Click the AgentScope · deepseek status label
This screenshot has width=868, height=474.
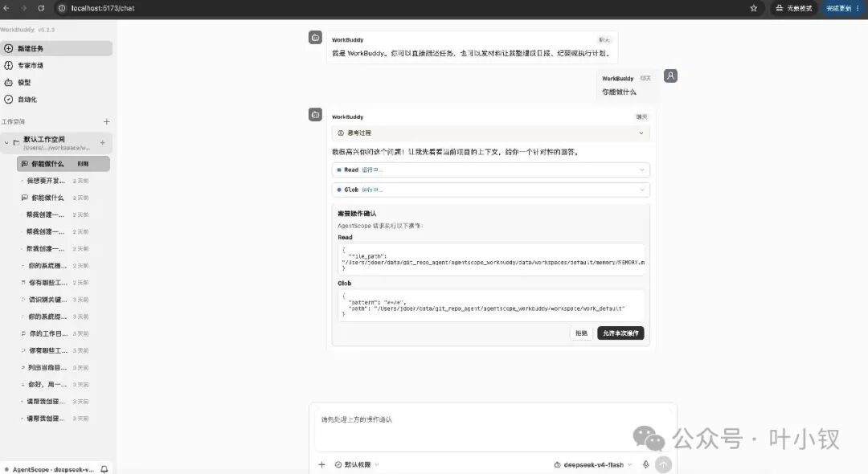click(51, 469)
